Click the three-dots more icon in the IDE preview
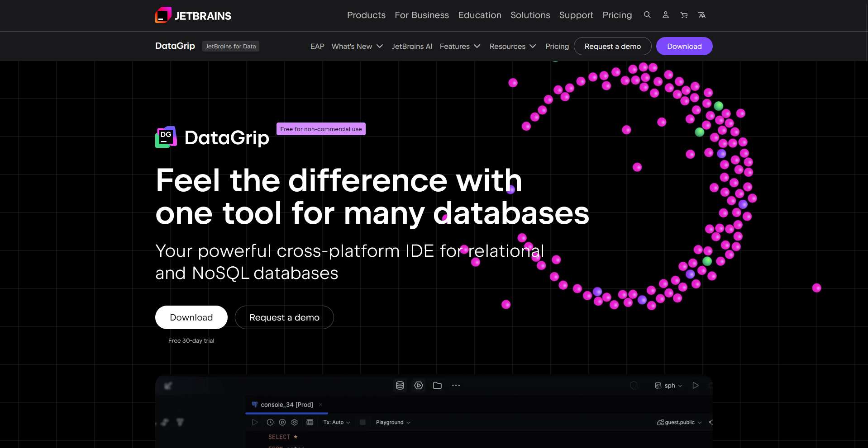This screenshot has width=868, height=448. tap(456, 386)
